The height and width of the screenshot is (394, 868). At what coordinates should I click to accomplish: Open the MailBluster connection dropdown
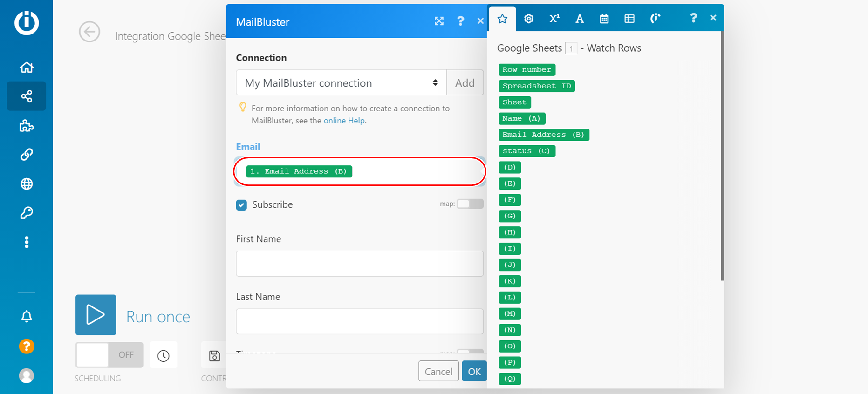(341, 83)
